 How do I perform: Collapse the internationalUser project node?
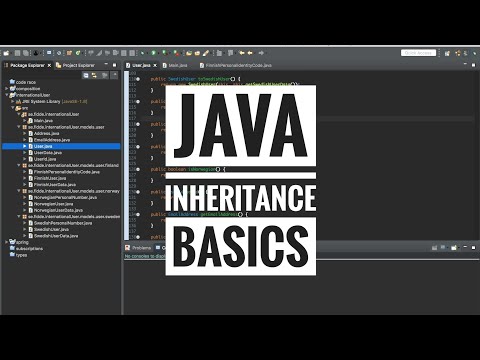[7, 95]
